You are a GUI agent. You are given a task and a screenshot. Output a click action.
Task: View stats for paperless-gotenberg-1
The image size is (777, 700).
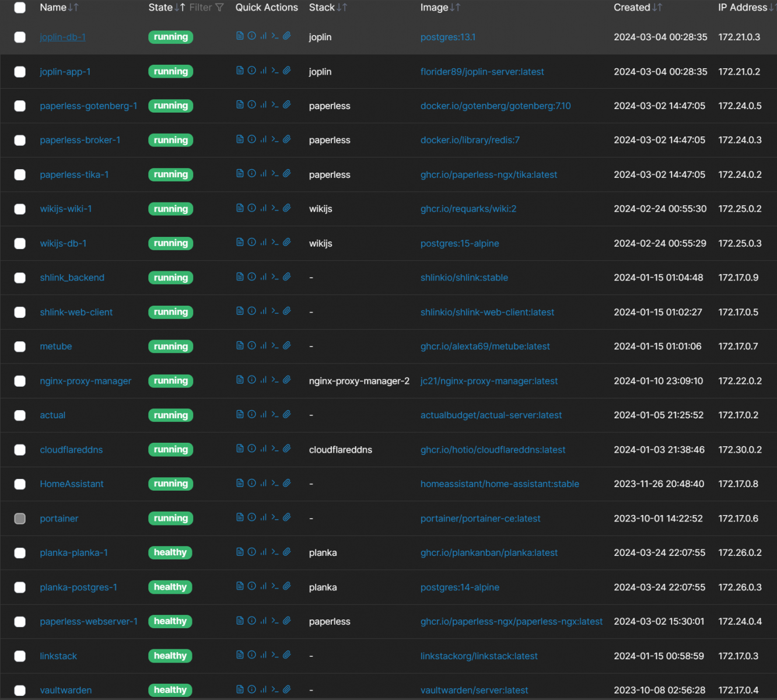(x=263, y=105)
